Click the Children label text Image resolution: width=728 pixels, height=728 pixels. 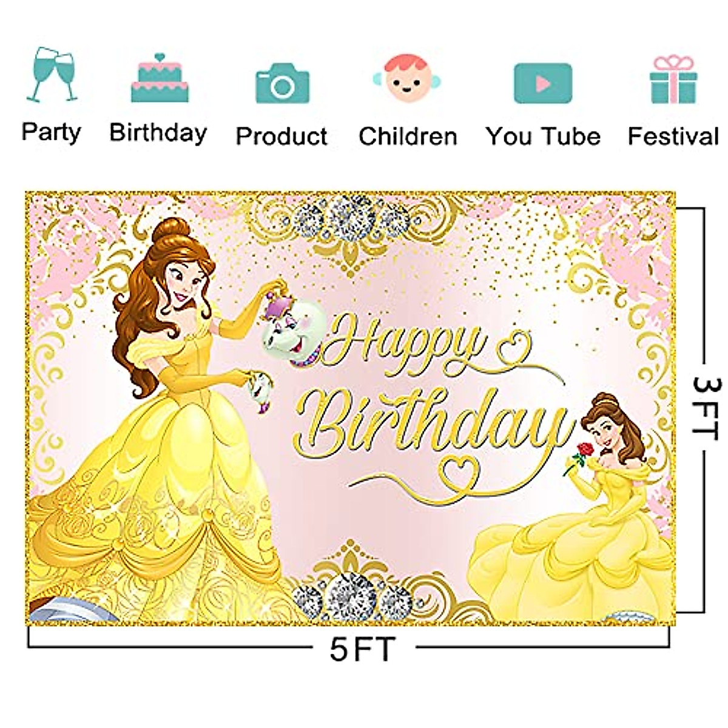(x=408, y=136)
